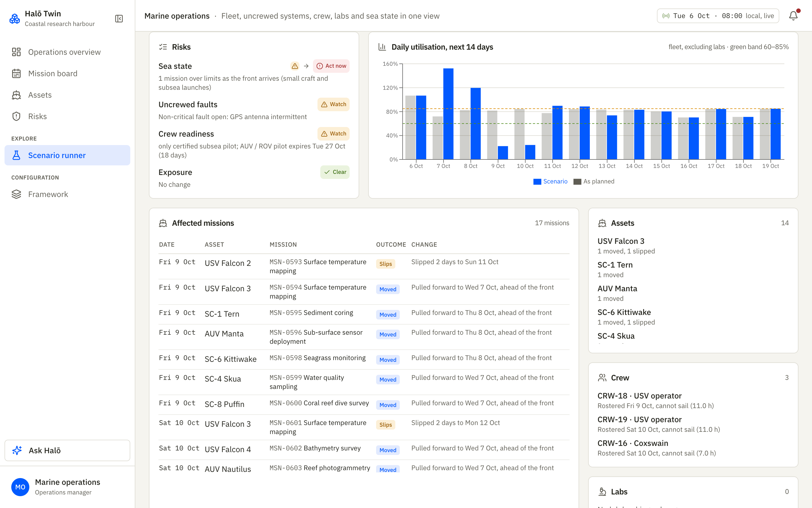
Task: Open the Assets navigation item
Action: coord(67,95)
